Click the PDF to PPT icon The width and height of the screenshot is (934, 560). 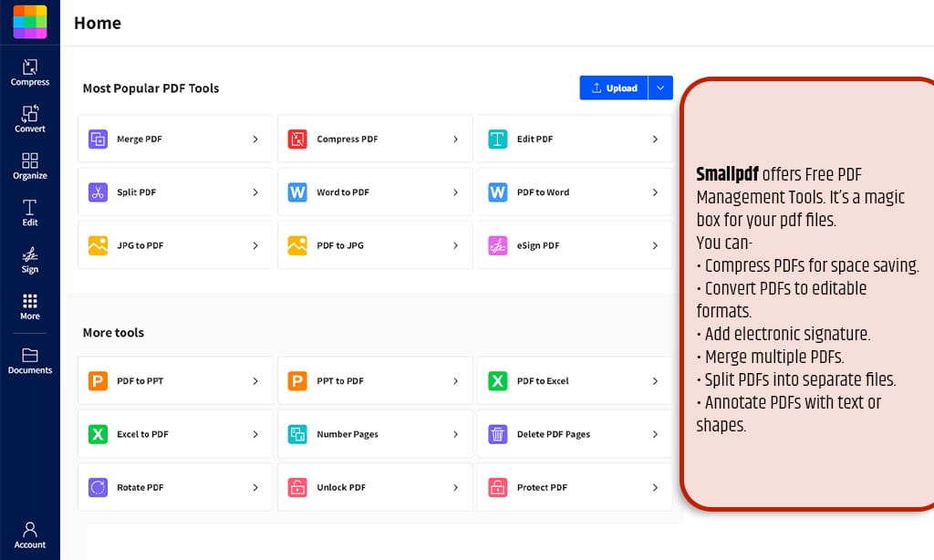click(x=98, y=380)
